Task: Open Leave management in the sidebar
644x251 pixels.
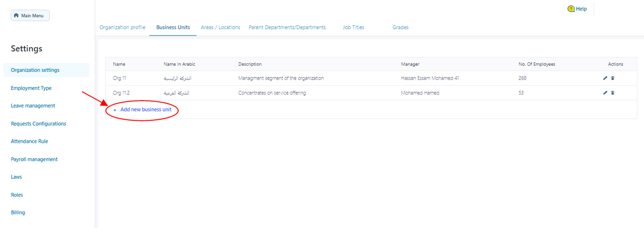Action: (33, 106)
